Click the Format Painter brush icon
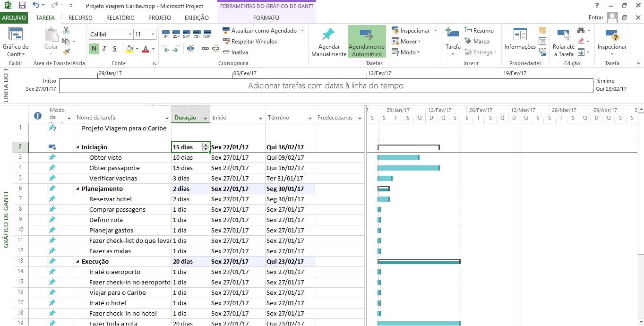The image size is (644, 326). [66, 51]
